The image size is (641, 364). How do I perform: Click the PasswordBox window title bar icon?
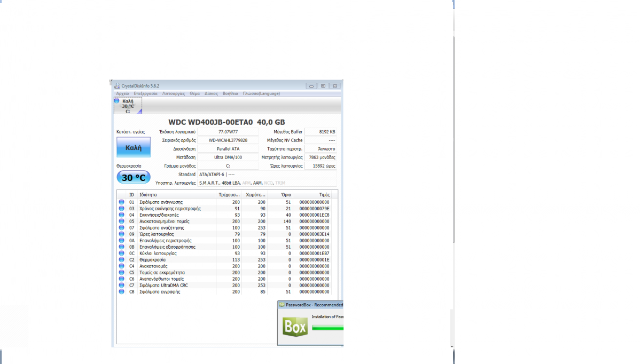(282, 305)
